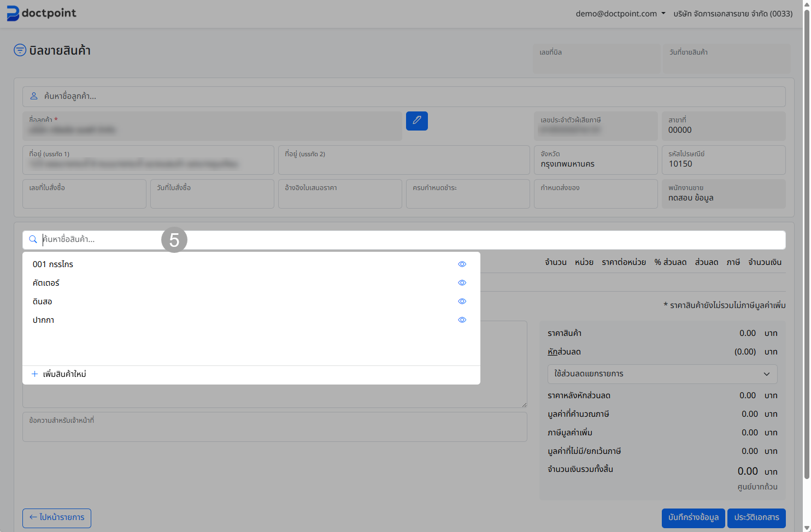
Task: Open the demo@doctpoint.com account dropdown
Action: click(x=620, y=14)
